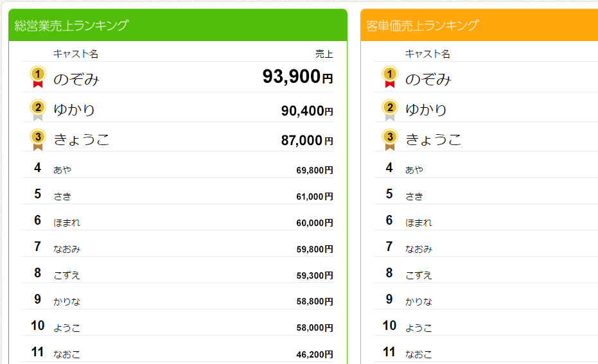Click なおこ at rank 11 in the orange panel
Viewport: 598px width, 364px height.
pos(418,354)
